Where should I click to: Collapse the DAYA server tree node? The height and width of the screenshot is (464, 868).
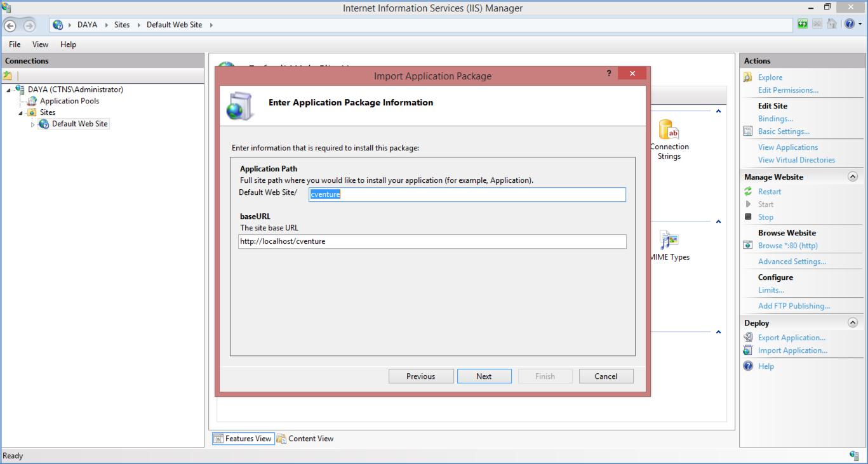[9, 89]
